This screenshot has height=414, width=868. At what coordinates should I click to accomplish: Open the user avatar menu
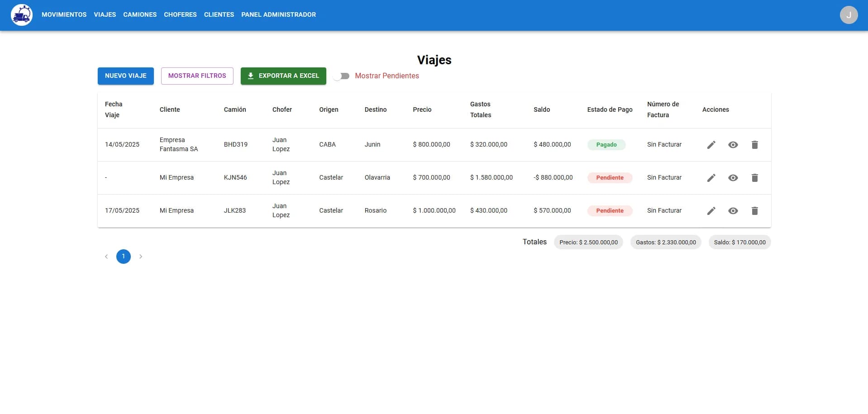[849, 14]
